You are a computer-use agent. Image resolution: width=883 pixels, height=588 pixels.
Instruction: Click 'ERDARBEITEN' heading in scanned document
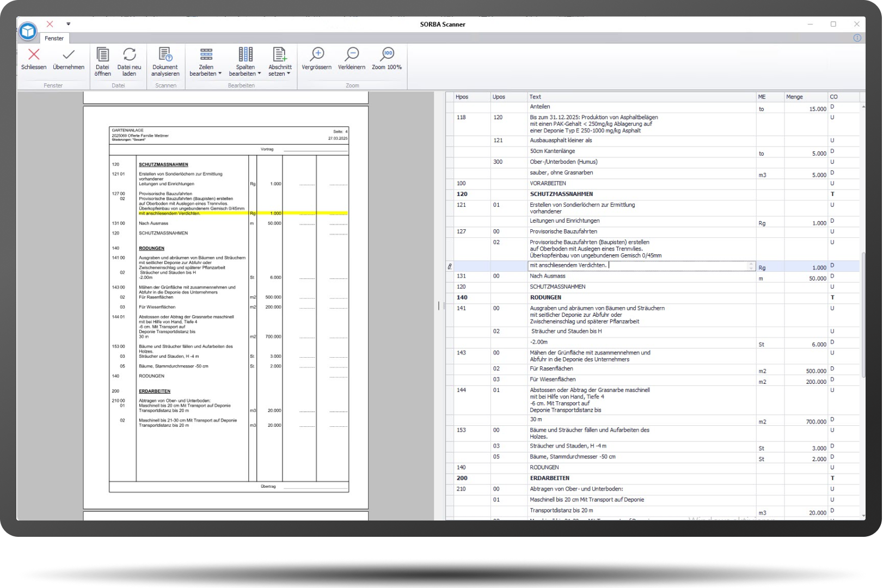coord(155,391)
